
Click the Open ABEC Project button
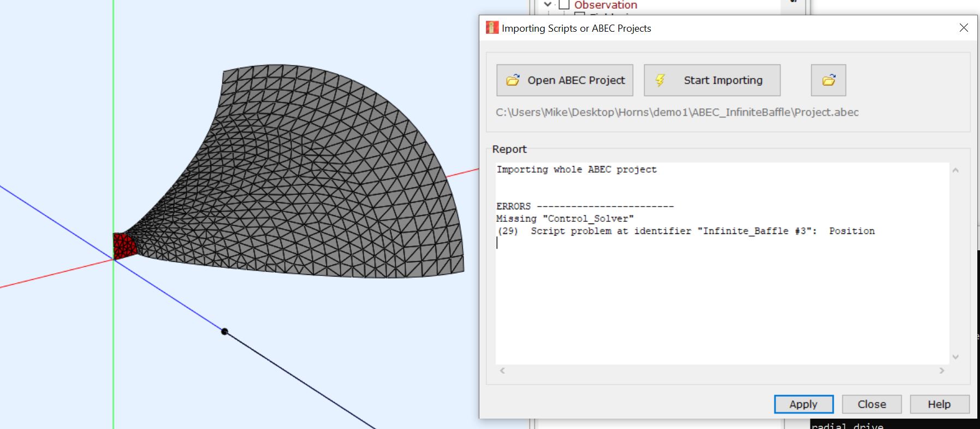[x=565, y=80]
